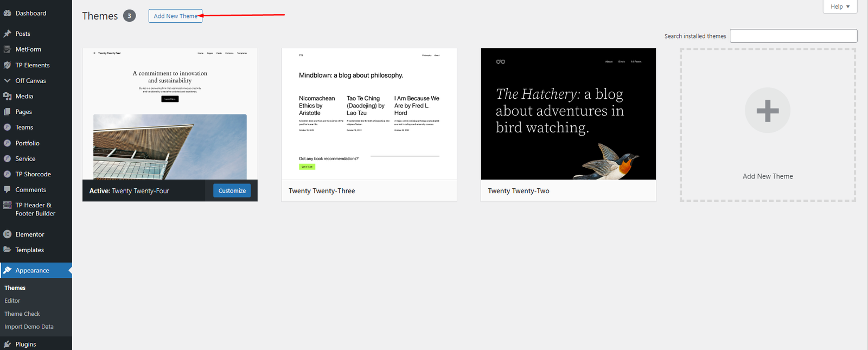Select the Twenty Twenty-Three theme thumbnail

[x=369, y=114]
